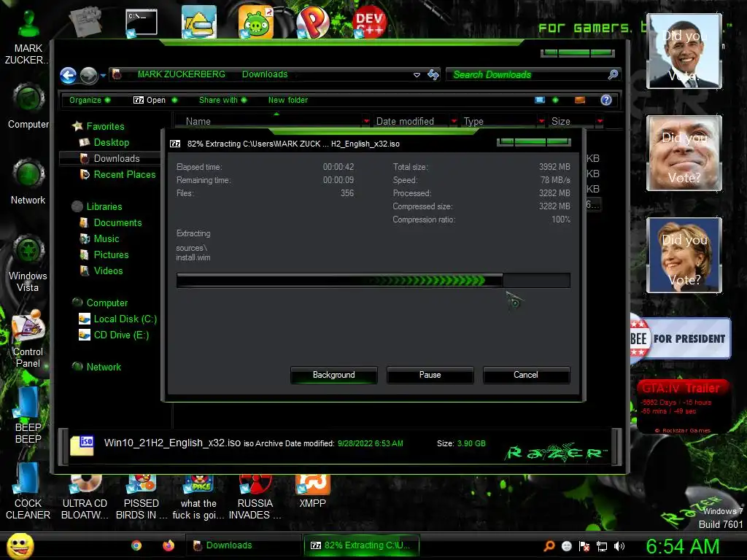Select Desktop in navigation pane

(111, 142)
